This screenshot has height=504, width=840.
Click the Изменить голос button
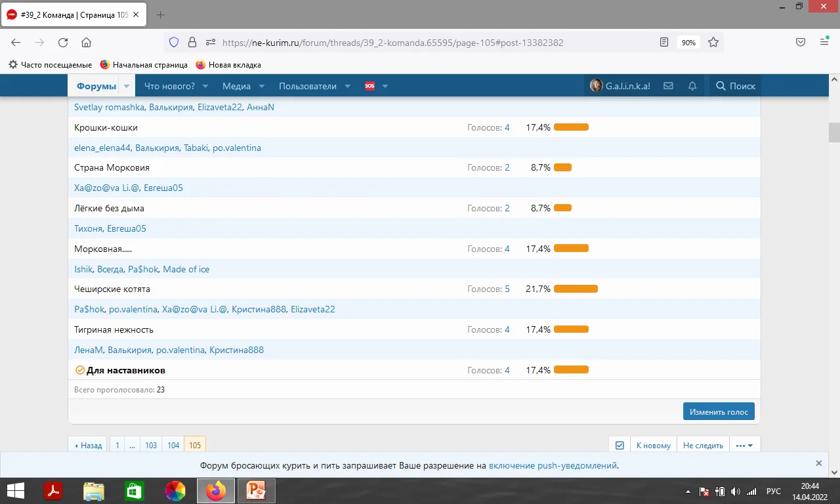(719, 411)
